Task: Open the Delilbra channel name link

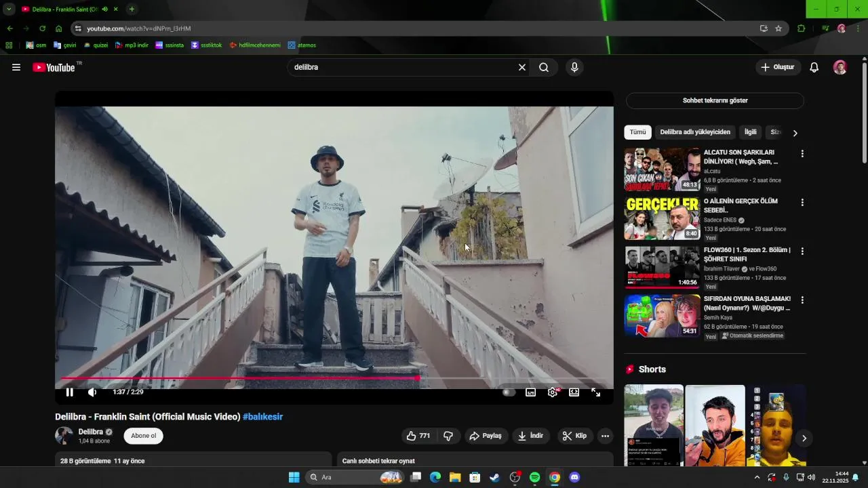Action: [x=91, y=432]
